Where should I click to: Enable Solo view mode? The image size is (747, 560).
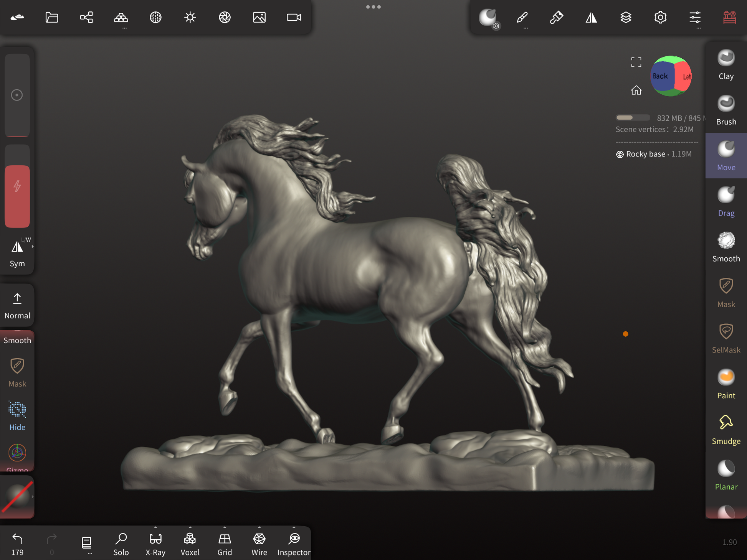tap(121, 543)
